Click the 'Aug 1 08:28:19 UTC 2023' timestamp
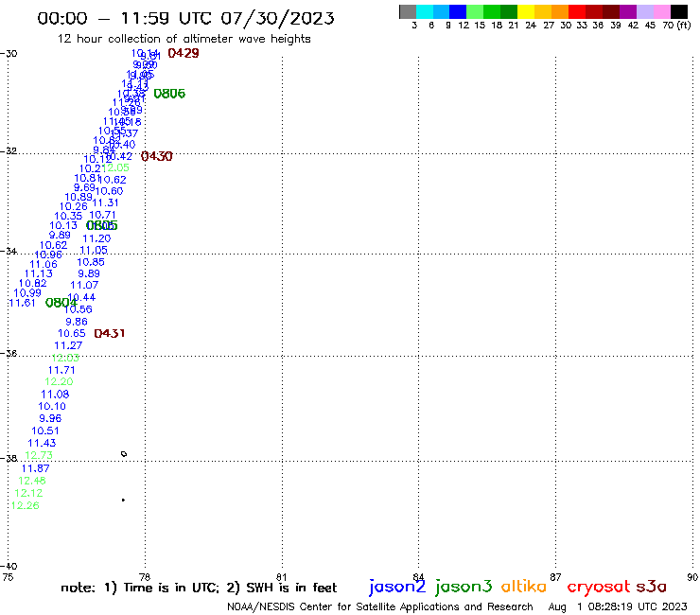The image size is (700, 615). [618, 606]
